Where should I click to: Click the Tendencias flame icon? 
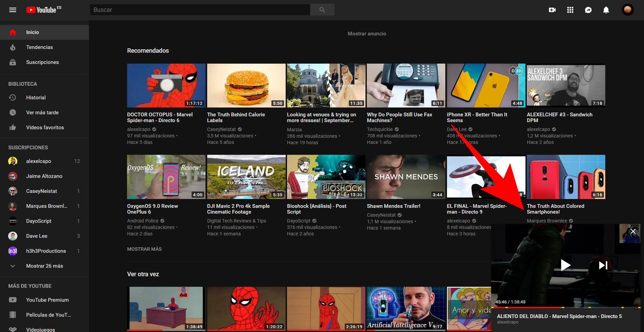(x=13, y=47)
